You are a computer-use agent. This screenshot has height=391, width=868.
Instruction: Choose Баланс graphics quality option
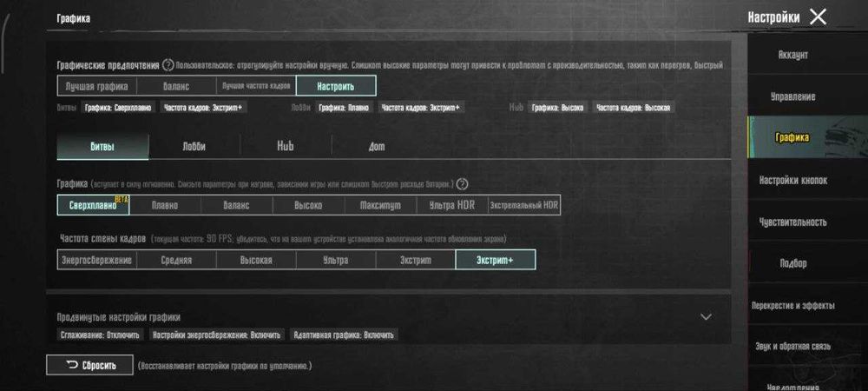pos(236,205)
